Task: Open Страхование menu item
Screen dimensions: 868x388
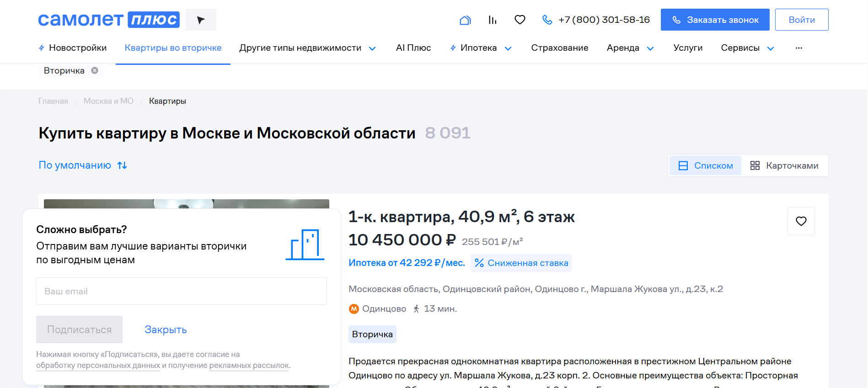Action: (560, 48)
